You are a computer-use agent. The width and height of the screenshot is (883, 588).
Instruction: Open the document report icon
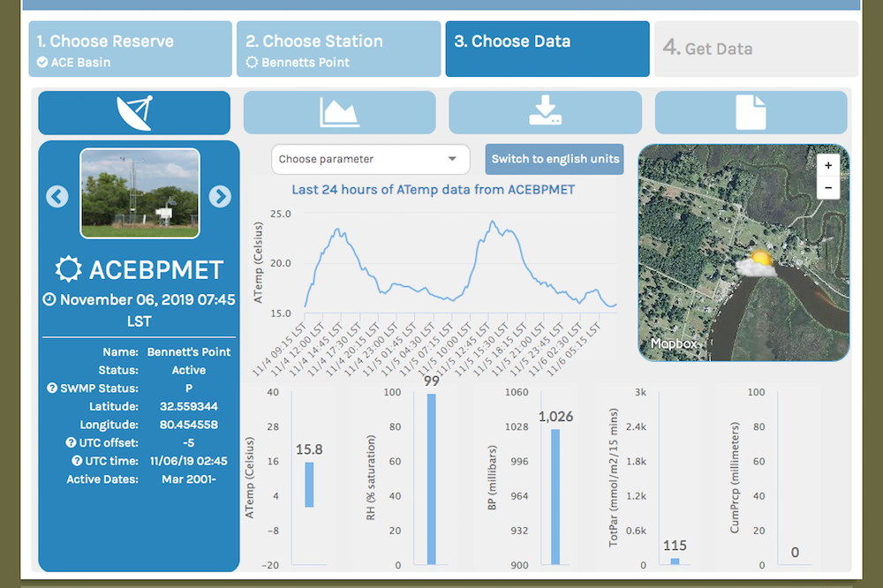point(751,112)
